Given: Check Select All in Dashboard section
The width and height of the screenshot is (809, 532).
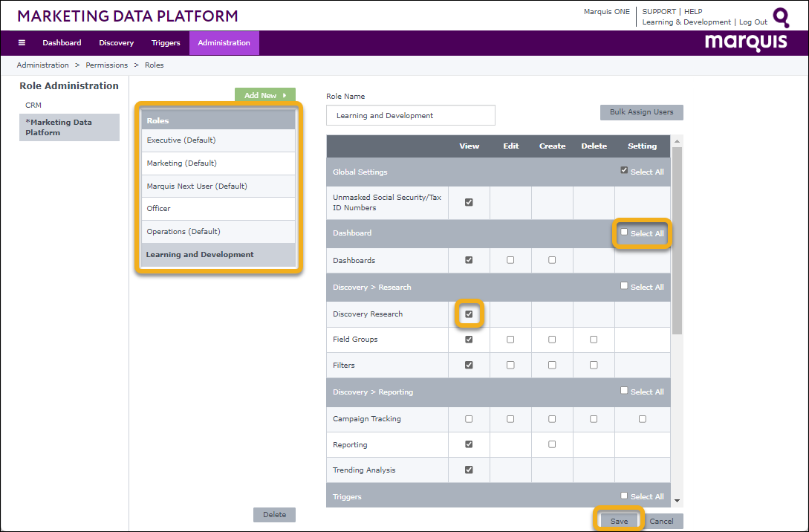Looking at the screenshot, I should coord(624,233).
